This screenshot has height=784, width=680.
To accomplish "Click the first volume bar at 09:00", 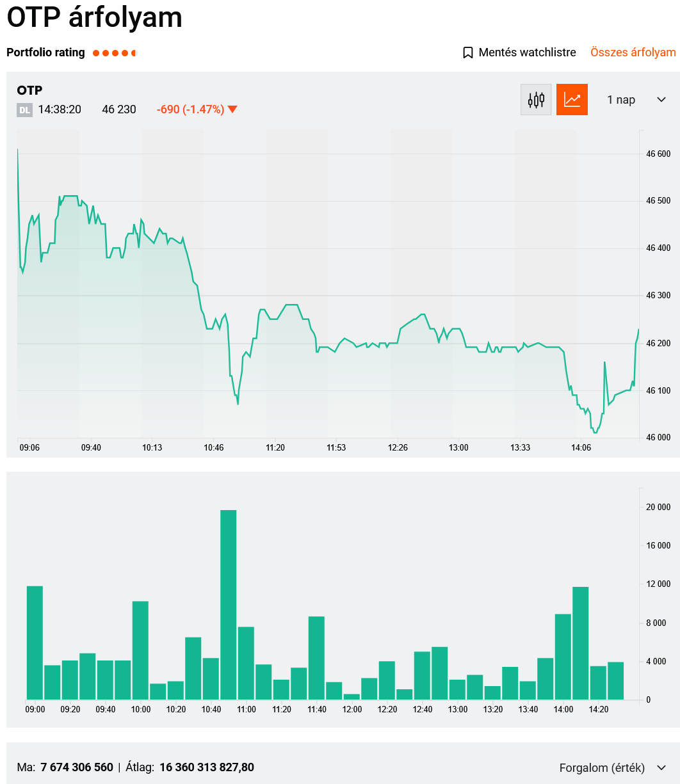I will pos(35,643).
